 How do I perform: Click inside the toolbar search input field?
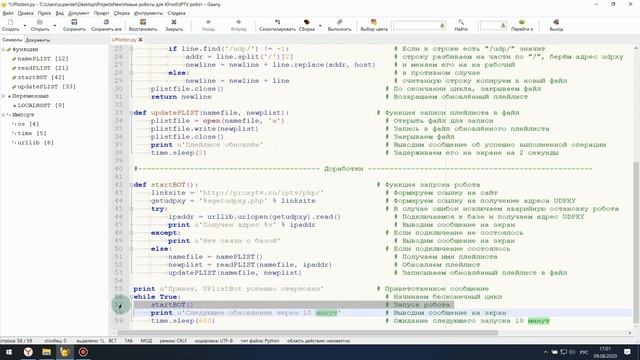(x=415, y=26)
